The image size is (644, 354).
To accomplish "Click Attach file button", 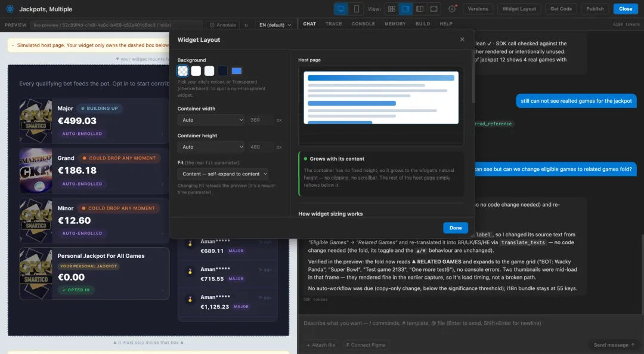I will (x=321, y=345).
